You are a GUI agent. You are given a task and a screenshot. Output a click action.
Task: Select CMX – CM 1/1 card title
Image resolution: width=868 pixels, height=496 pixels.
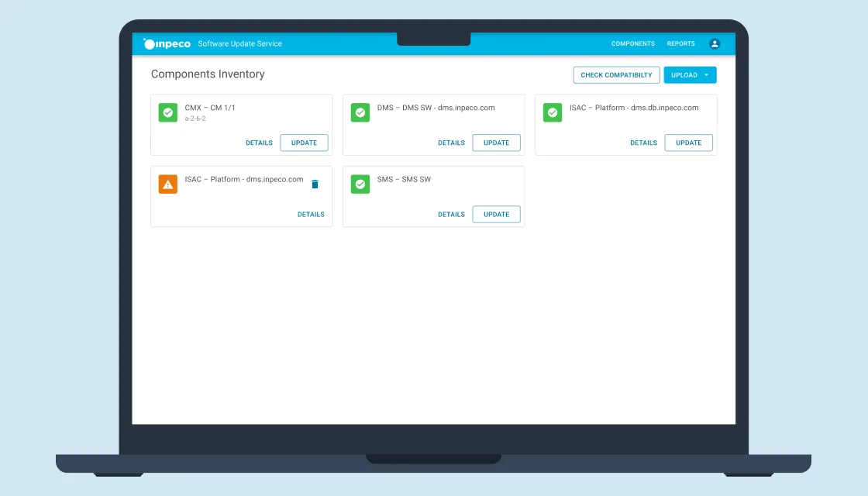210,108
